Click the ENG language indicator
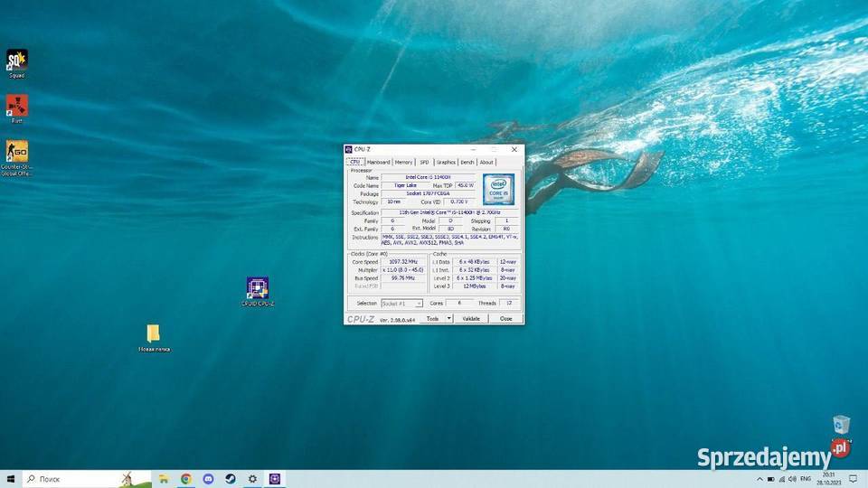The width and height of the screenshot is (868, 488). tap(806, 479)
